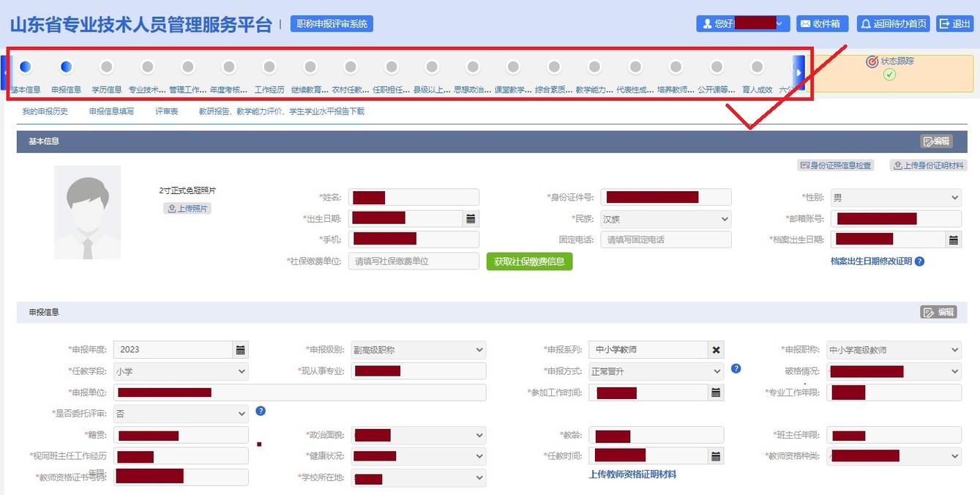Open the 评审表 tab
980x495 pixels.
tap(166, 111)
